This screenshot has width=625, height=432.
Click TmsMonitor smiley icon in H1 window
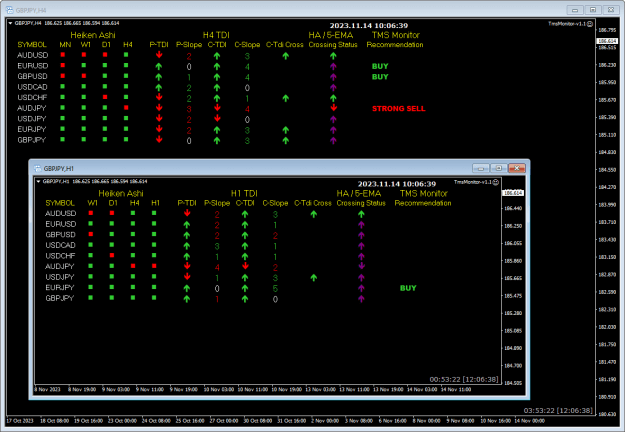(495, 182)
